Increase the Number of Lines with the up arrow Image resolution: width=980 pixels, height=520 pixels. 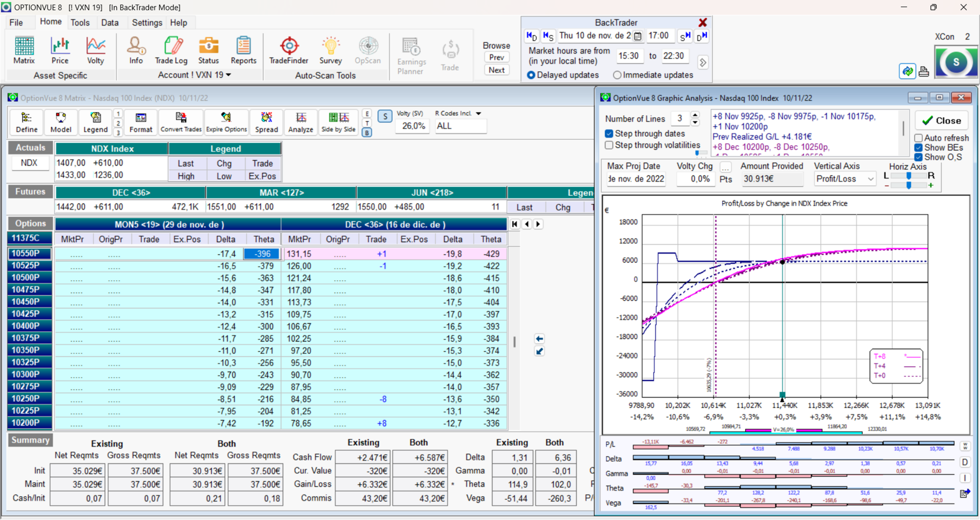695,115
